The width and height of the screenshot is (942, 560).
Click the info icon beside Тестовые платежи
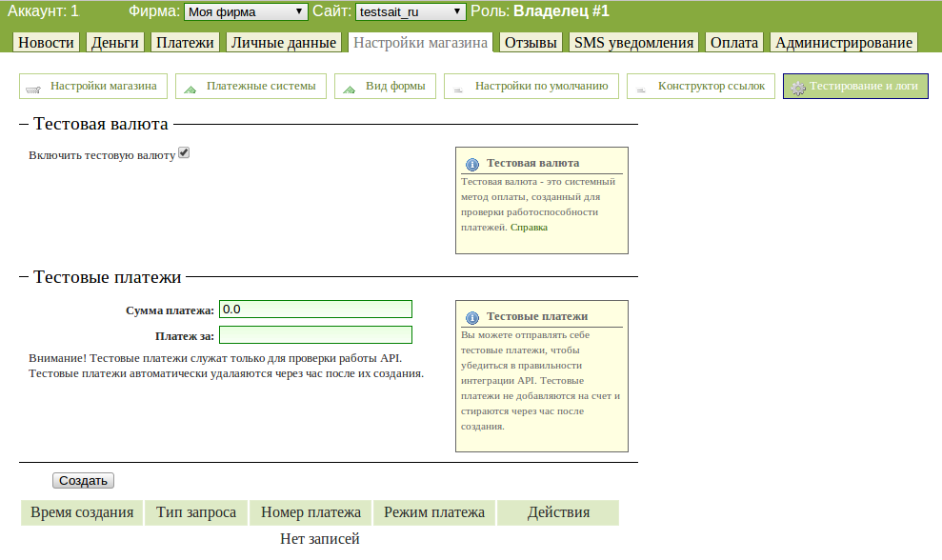click(472, 317)
